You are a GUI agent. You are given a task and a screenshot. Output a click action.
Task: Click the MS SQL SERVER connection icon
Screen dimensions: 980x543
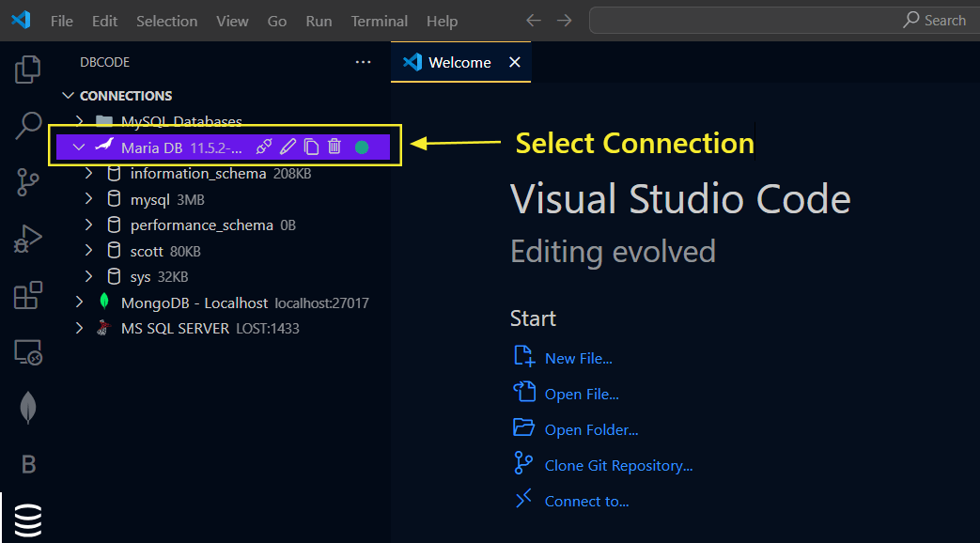(103, 328)
